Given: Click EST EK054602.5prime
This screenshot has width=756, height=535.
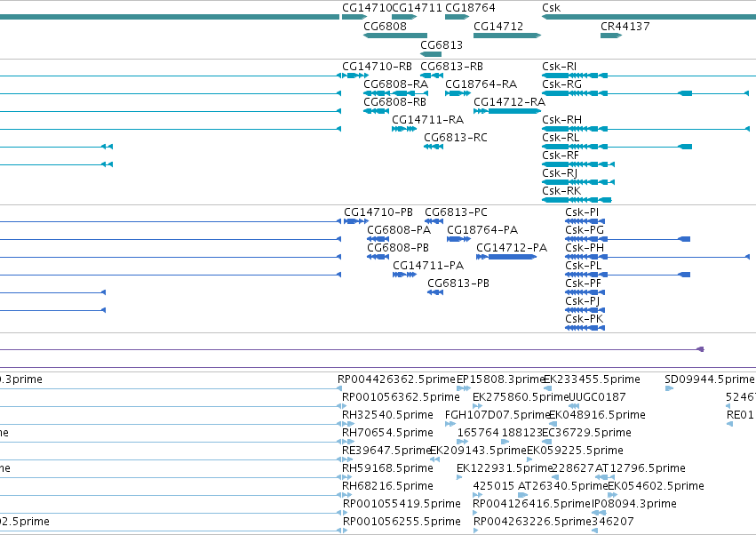Looking at the screenshot, I should click(x=656, y=486).
